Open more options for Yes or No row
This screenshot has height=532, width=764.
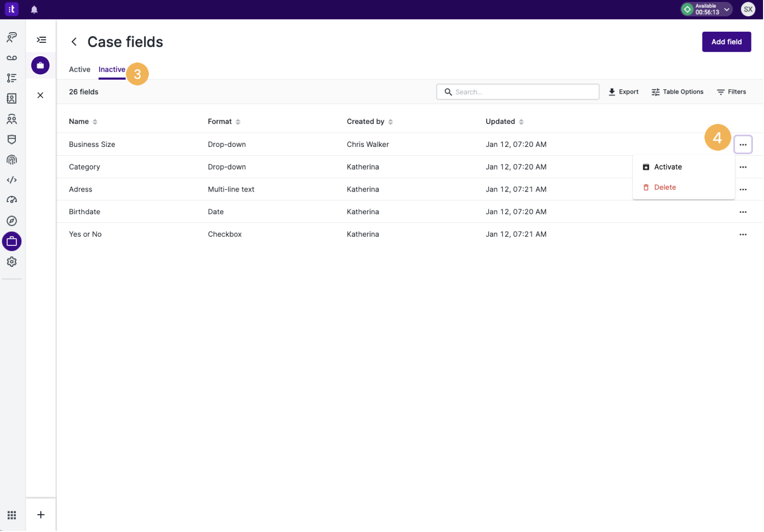click(x=743, y=234)
